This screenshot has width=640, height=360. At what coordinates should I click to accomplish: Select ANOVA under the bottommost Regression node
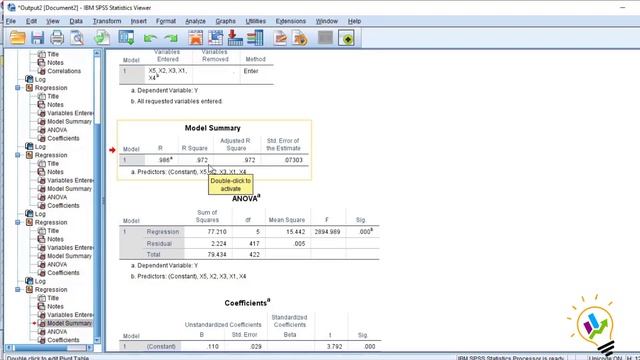pos(57,331)
